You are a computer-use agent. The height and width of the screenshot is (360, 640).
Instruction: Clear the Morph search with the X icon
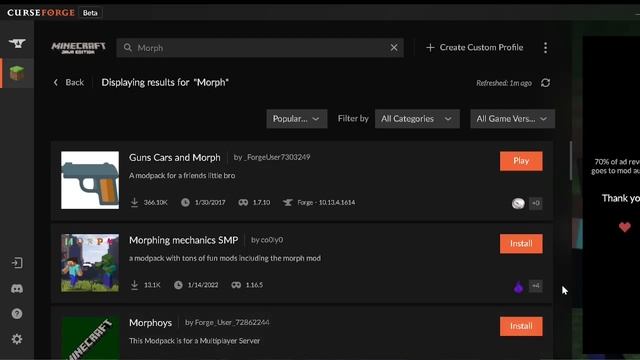394,48
